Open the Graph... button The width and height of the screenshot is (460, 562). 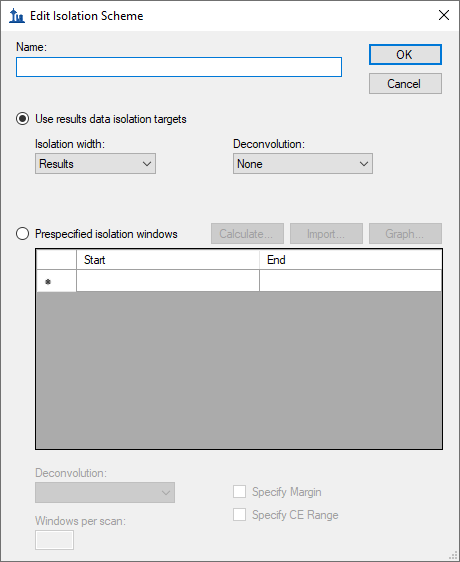coord(405,234)
